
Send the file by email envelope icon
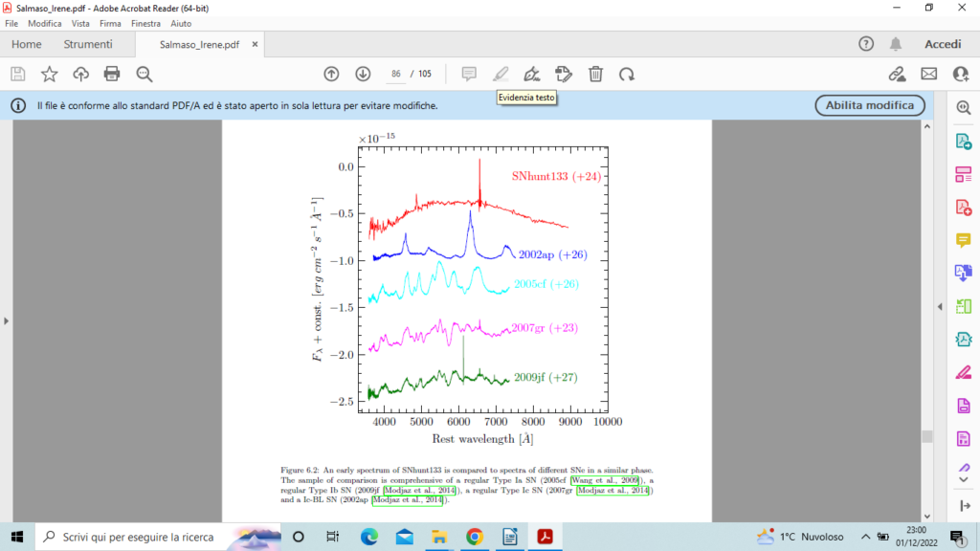point(928,74)
